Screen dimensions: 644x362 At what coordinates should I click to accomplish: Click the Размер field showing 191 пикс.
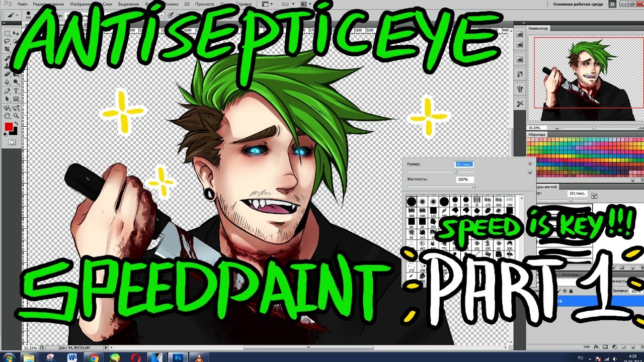pos(464,164)
